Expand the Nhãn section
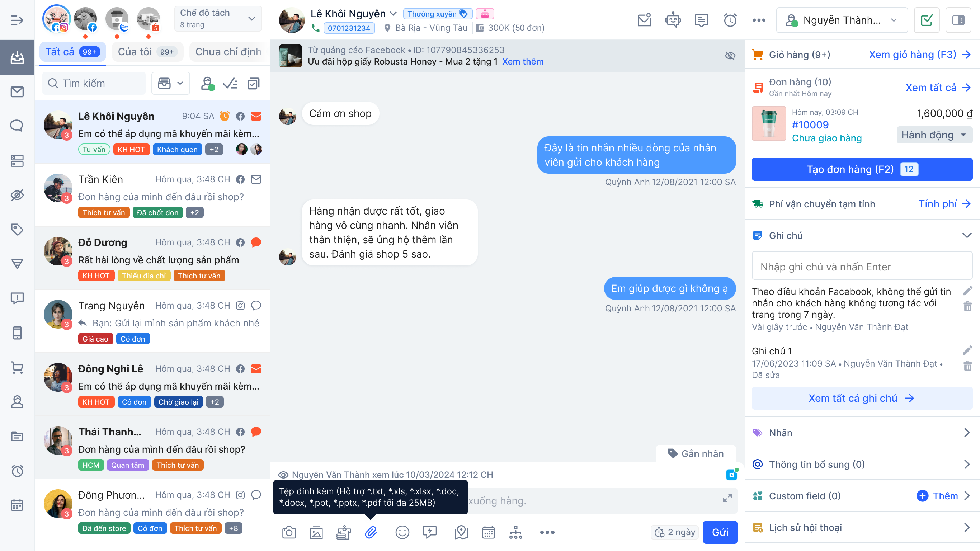 (862, 433)
